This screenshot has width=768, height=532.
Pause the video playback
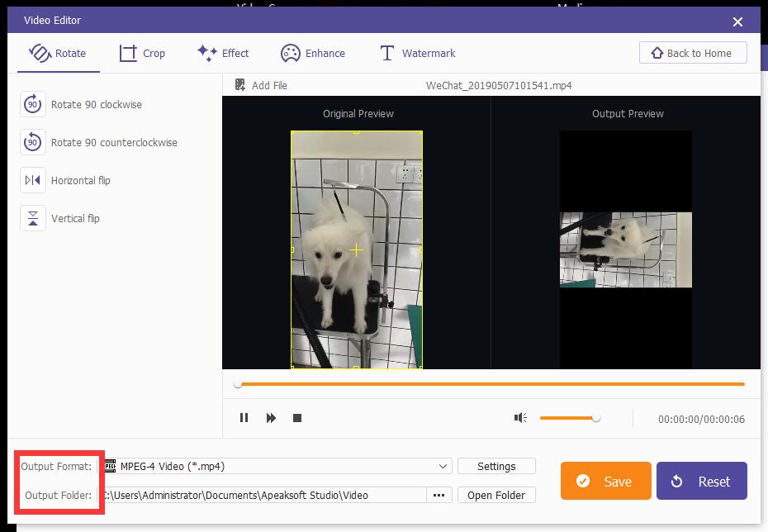[244, 418]
